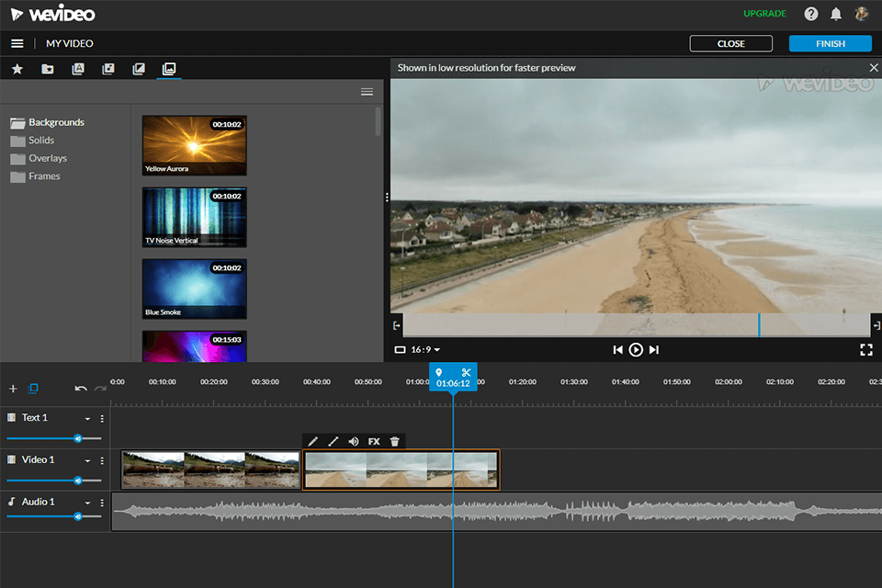Open the hamburger main menu

[17, 43]
